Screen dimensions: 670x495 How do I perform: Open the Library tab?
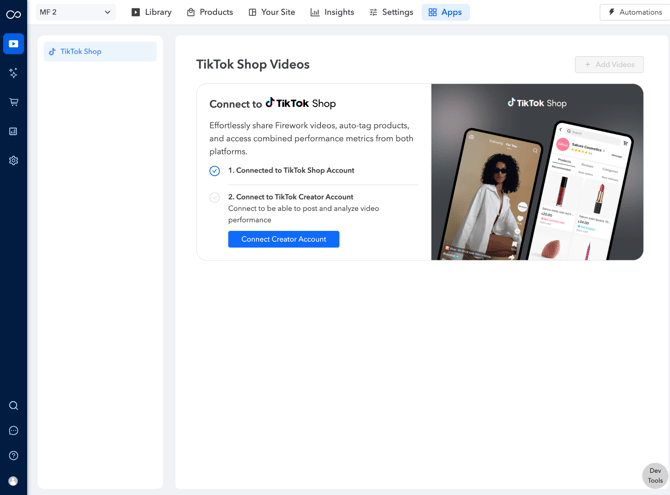click(151, 12)
